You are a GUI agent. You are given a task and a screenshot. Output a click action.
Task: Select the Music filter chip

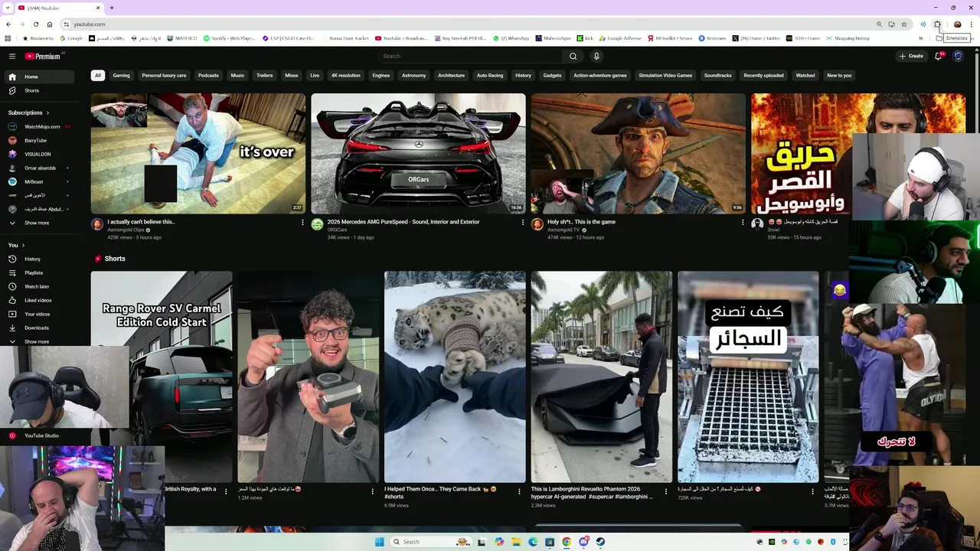[x=237, y=75]
